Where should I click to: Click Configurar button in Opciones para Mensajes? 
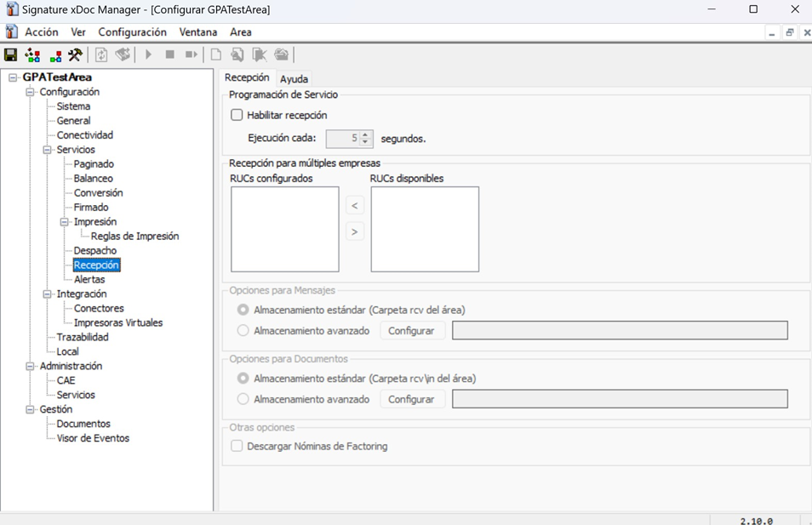click(x=412, y=330)
